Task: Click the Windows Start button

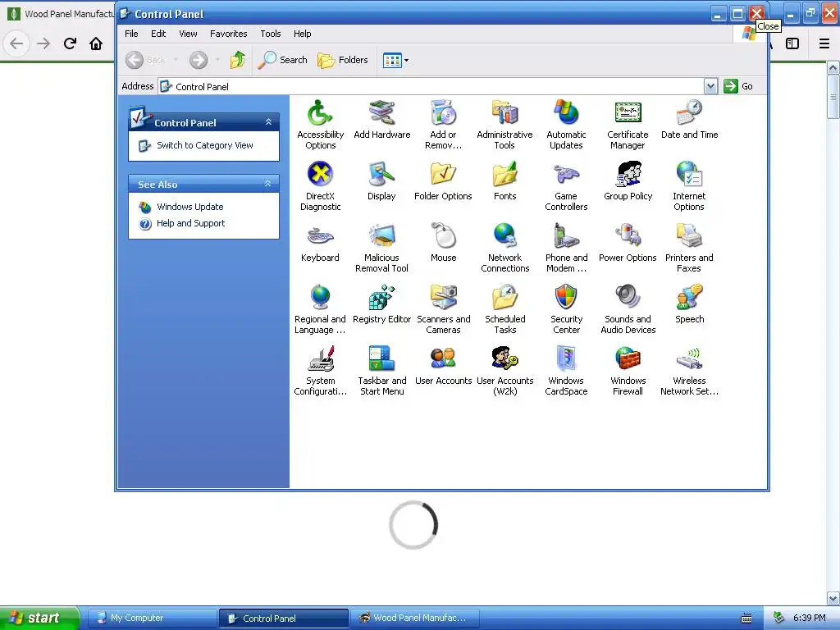Action: pyautogui.click(x=39, y=619)
